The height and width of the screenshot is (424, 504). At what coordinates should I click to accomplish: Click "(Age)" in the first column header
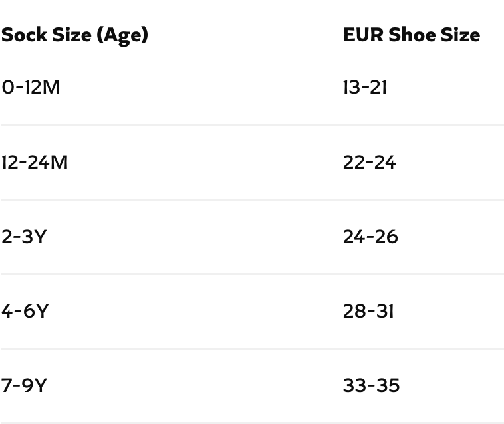(x=122, y=35)
